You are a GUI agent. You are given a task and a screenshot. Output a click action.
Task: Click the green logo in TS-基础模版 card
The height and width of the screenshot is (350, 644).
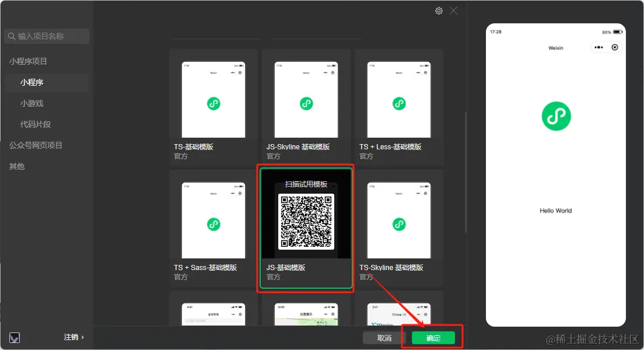213,103
